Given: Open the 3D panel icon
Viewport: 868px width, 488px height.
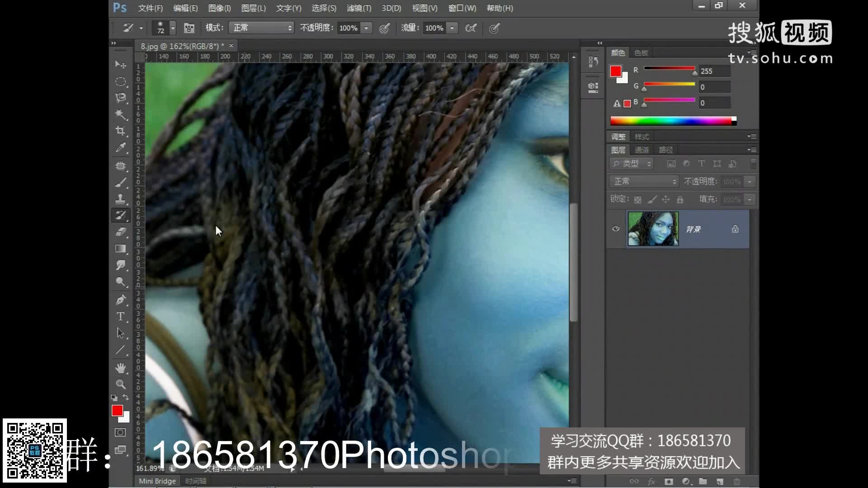Looking at the screenshot, I should click(x=593, y=87).
